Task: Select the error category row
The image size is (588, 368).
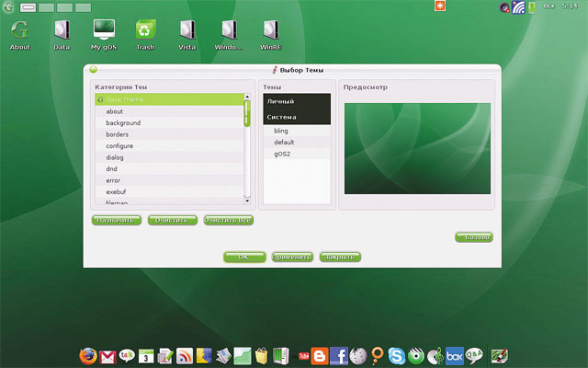Action: (169, 180)
